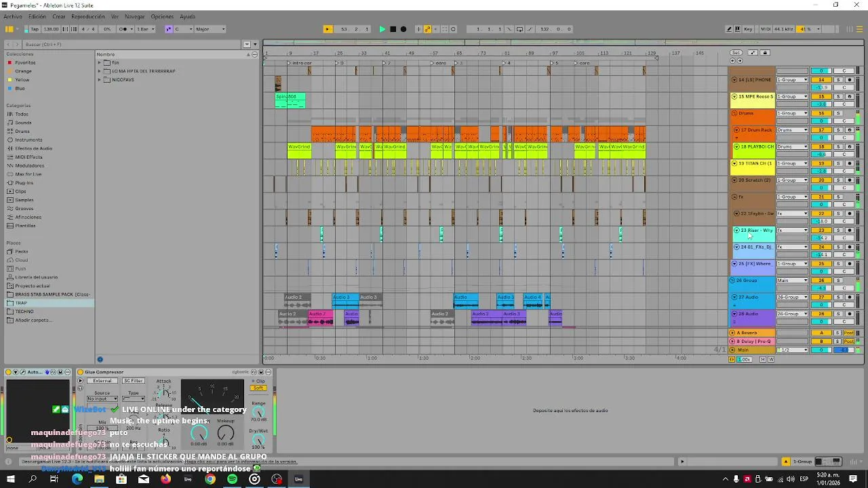Viewport: 868px width, 488px height.
Task: Expand the NICOFAVS folder
Action: coord(100,80)
